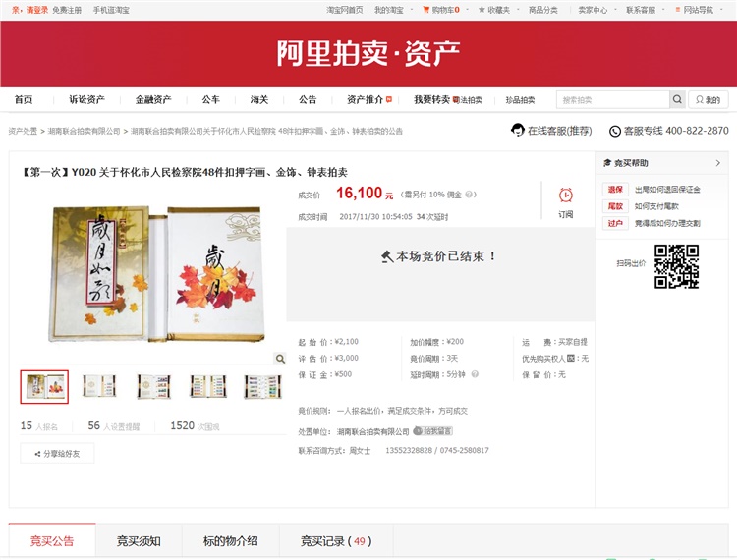Open the 购物车 shopping cart in top bar
Viewport: 737px width, 560px height.
point(439,10)
